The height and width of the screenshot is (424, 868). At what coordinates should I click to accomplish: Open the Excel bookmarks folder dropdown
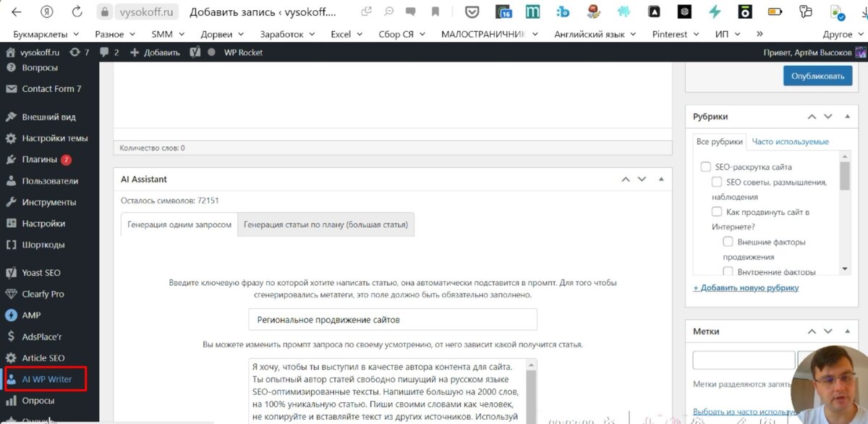click(346, 34)
